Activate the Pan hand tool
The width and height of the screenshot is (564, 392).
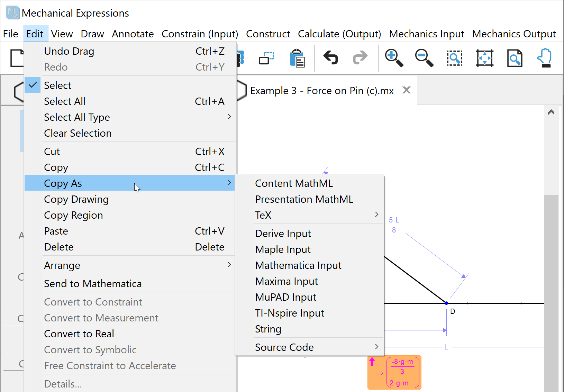(545, 58)
